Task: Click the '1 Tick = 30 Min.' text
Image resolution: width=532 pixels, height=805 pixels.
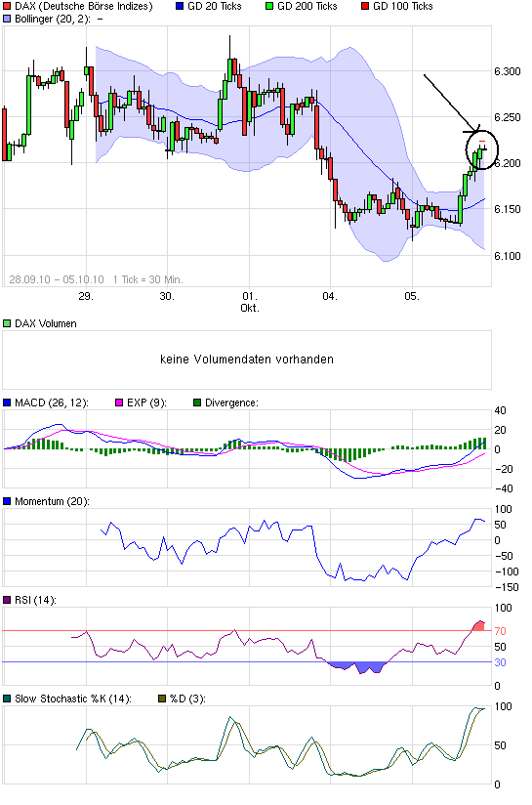Action: (147, 279)
